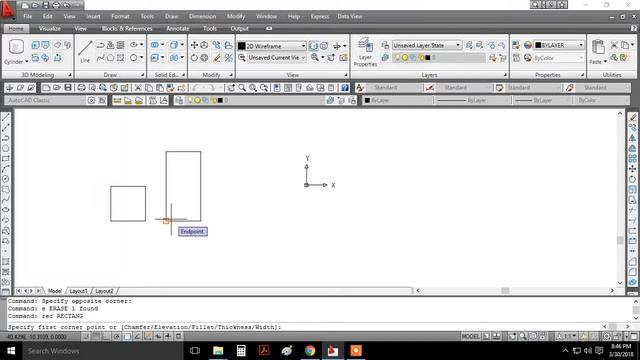Click the command line input field

point(304,327)
